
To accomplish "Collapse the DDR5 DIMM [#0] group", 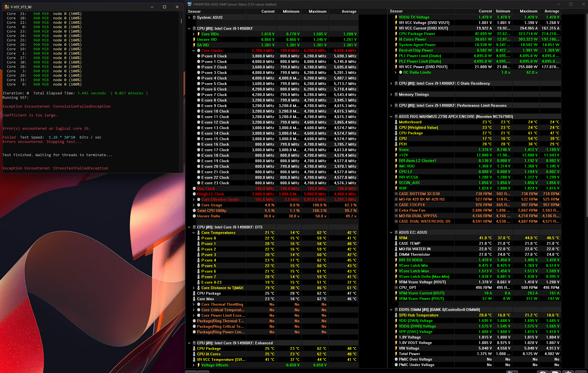I will [x=391, y=310].
